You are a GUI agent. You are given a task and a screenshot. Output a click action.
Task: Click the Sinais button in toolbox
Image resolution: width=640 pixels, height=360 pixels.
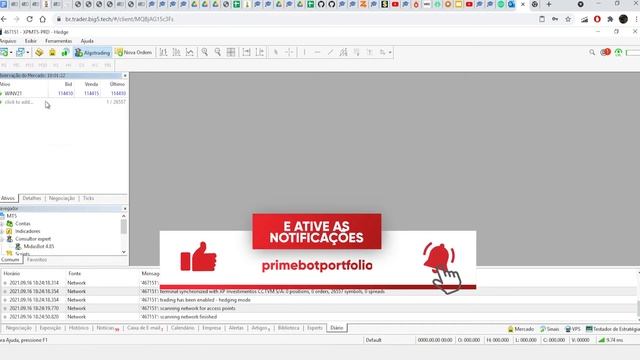[549, 329]
